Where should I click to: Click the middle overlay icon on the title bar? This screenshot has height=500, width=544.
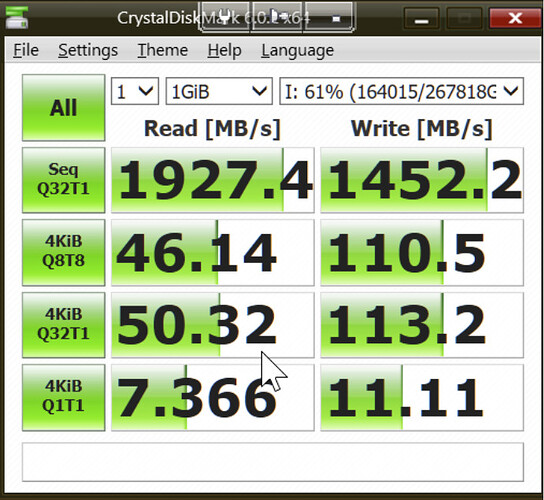(x=277, y=17)
